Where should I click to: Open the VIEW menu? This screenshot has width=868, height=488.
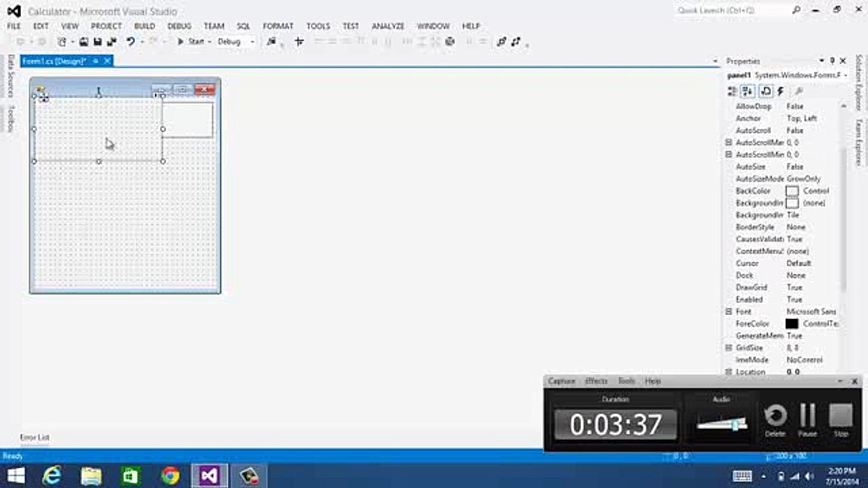pyautogui.click(x=70, y=26)
